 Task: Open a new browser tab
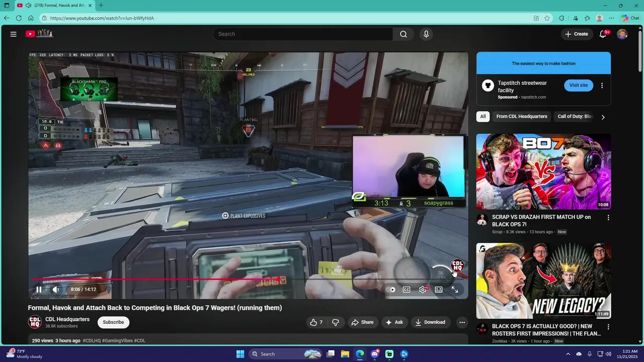[101, 6]
